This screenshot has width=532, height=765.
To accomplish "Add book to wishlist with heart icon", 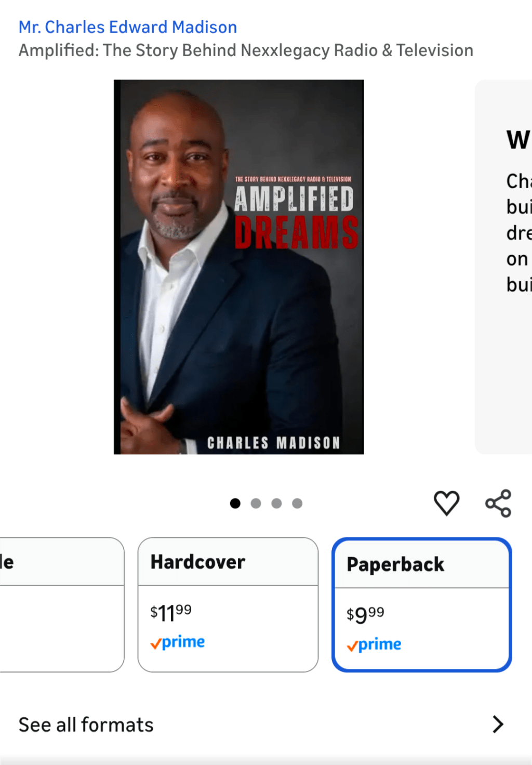I will (x=446, y=503).
